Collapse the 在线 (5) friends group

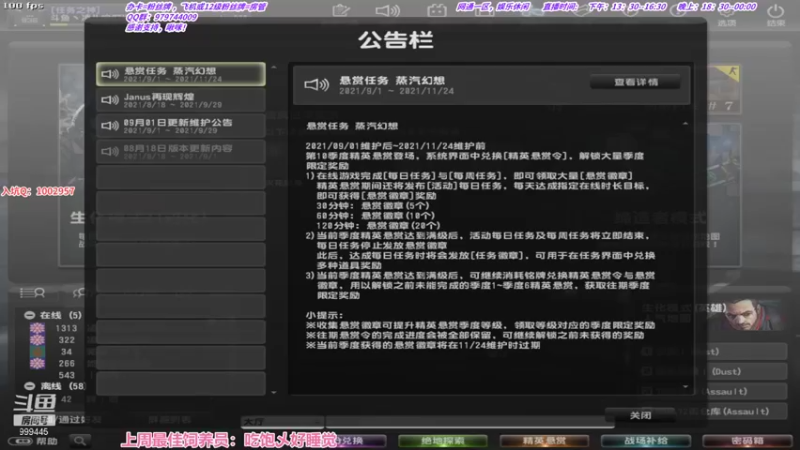coord(30,315)
